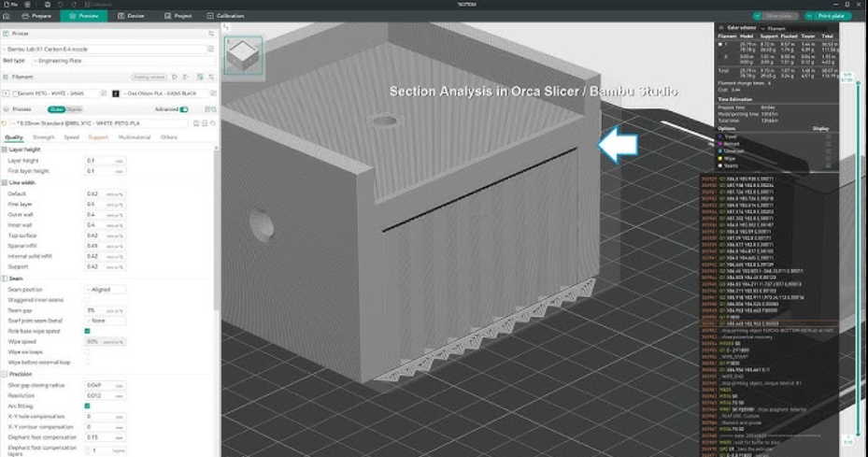The height and width of the screenshot is (457, 868).
Task: Click the compare presets icon beside Advanced
Action: coord(208,109)
